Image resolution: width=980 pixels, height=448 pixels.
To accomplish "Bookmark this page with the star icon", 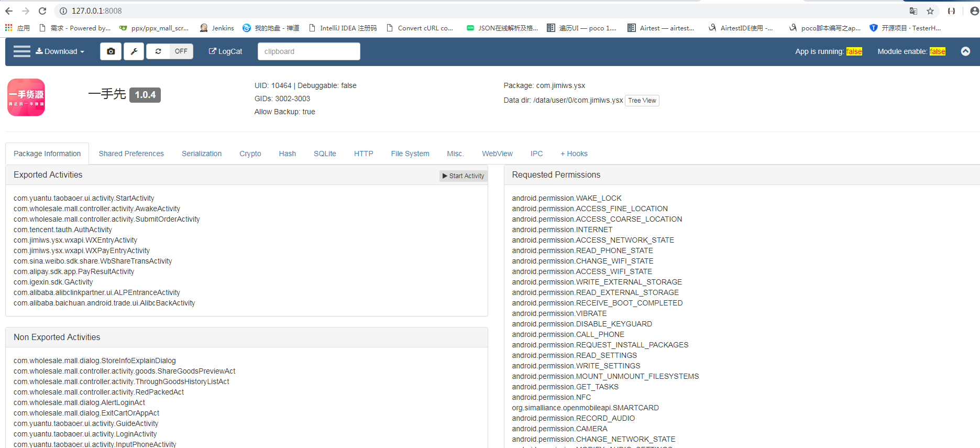I will pos(930,11).
